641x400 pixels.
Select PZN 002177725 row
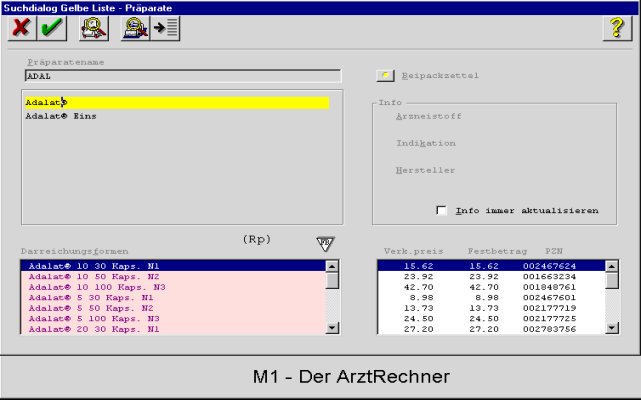[491, 319]
